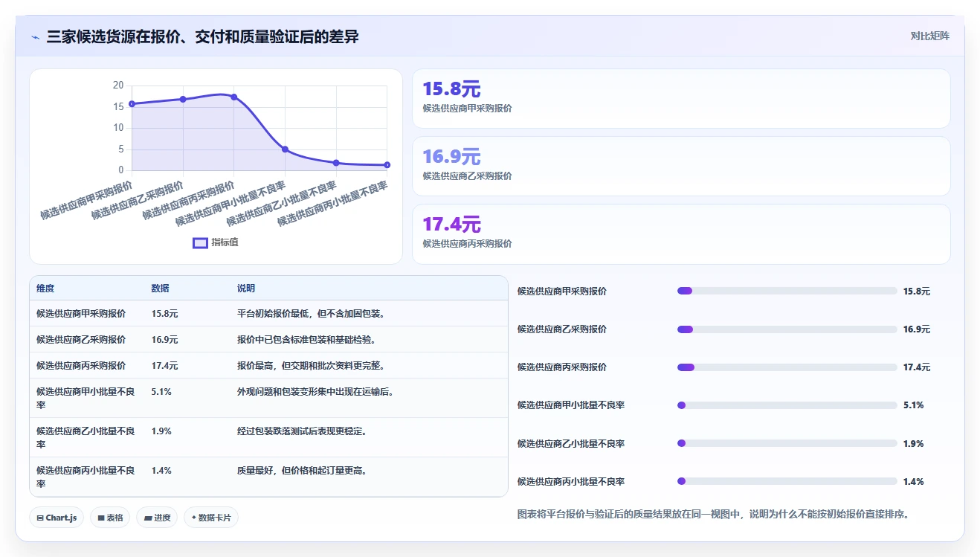Click the 15.8元 data card
Screen dimensions: 980x557
pos(681,99)
